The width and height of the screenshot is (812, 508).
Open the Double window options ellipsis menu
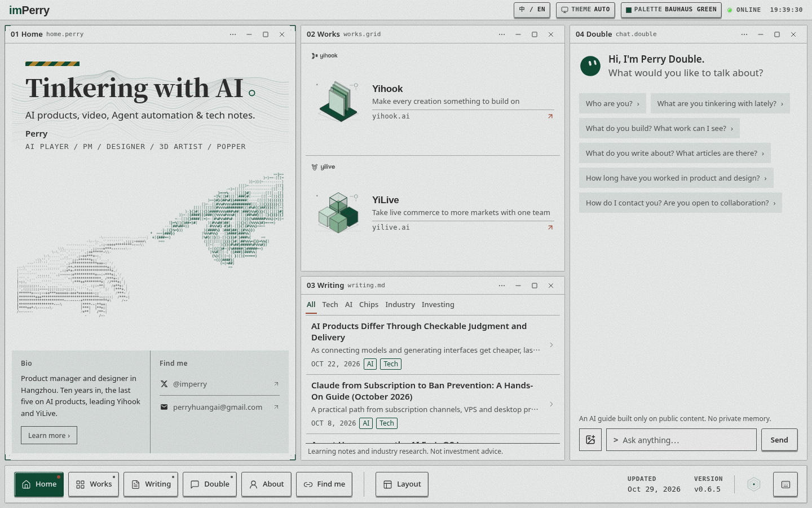click(x=744, y=34)
